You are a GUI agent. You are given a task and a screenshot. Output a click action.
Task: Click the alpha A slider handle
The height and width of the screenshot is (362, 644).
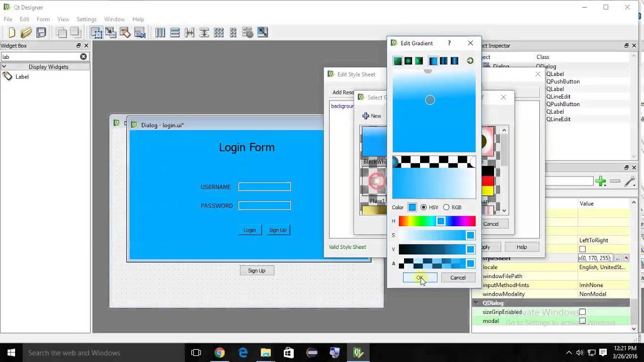point(470,263)
